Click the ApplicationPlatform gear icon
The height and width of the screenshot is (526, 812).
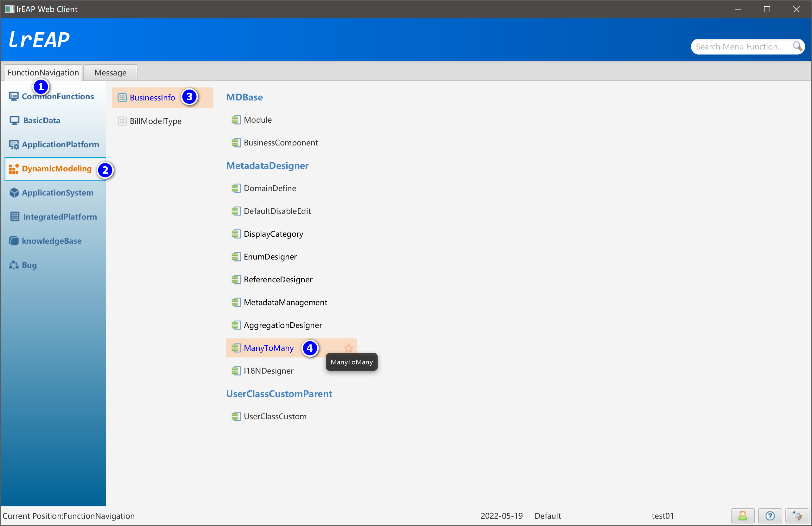14,145
